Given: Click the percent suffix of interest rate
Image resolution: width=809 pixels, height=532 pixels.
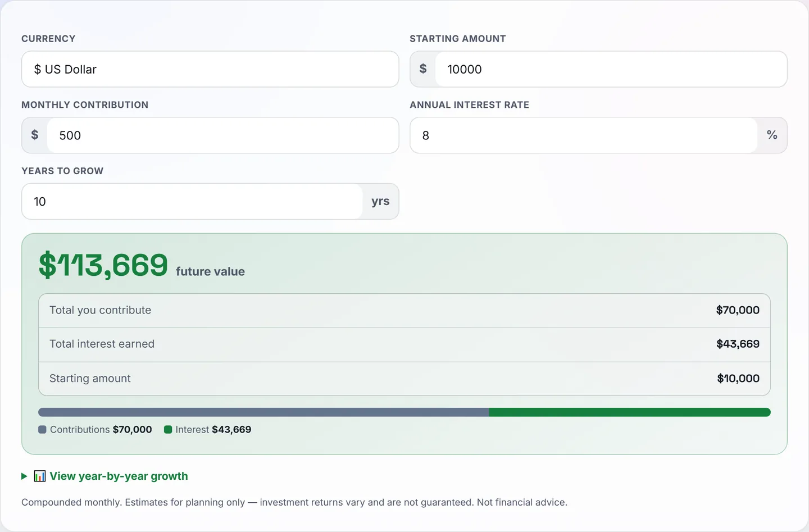Looking at the screenshot, I should 772,135.
